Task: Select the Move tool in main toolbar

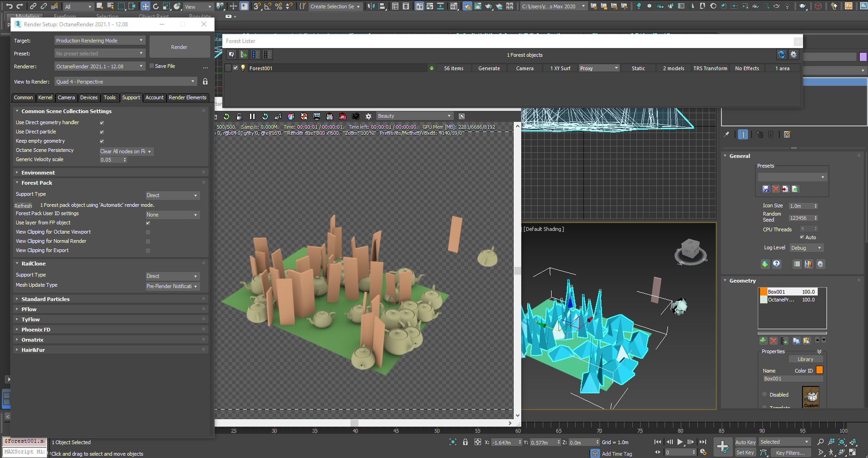Action: (145, 6)
